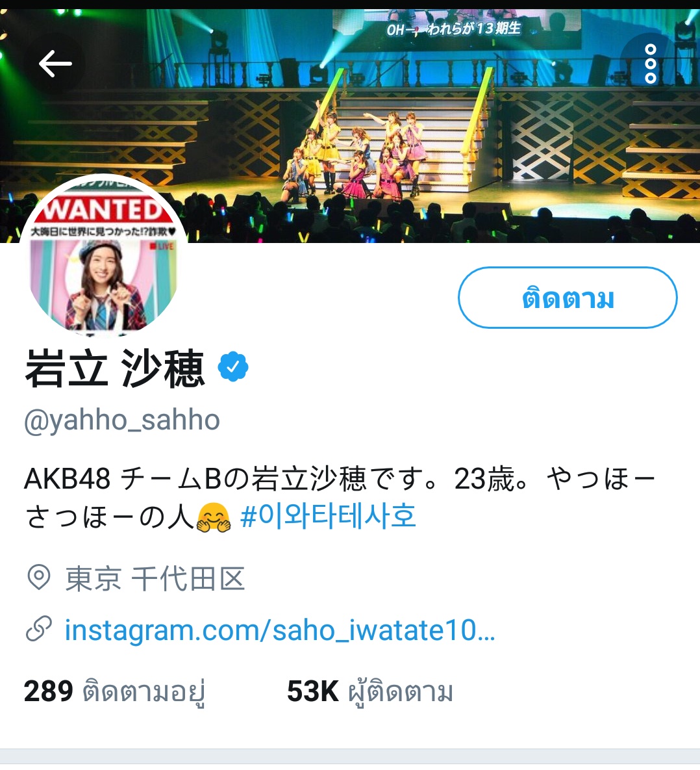The image size is (700, 770).
Task: Tap the bio text starting AKB48 チームB
Action: click(340, 498)
